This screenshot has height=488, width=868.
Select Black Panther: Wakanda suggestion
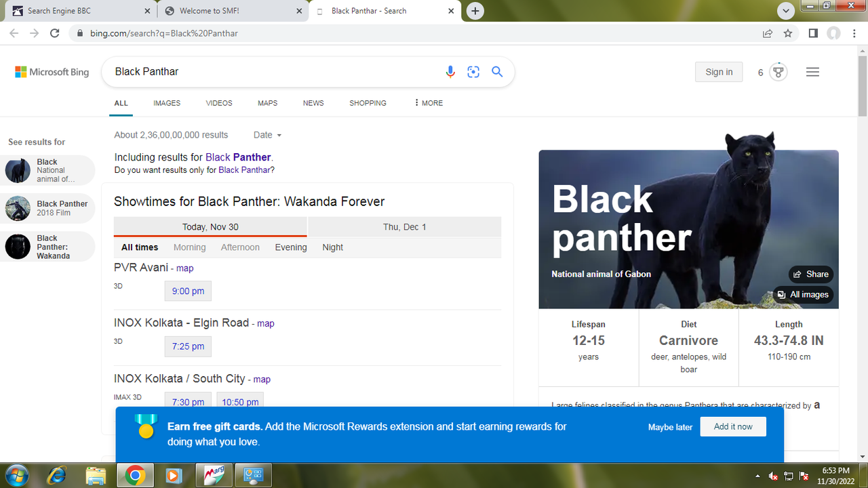click(47, 247)
